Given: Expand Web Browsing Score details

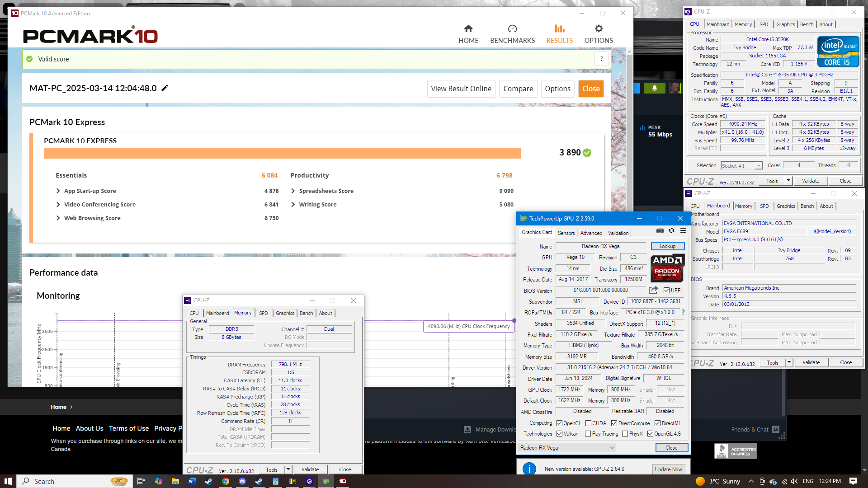Looking at the screenshot, I should tap(58, 218).
